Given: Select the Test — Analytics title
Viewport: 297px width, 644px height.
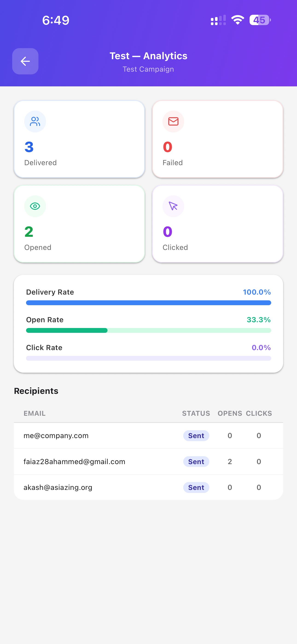Looking at the screenshot, I should point(148,56).
